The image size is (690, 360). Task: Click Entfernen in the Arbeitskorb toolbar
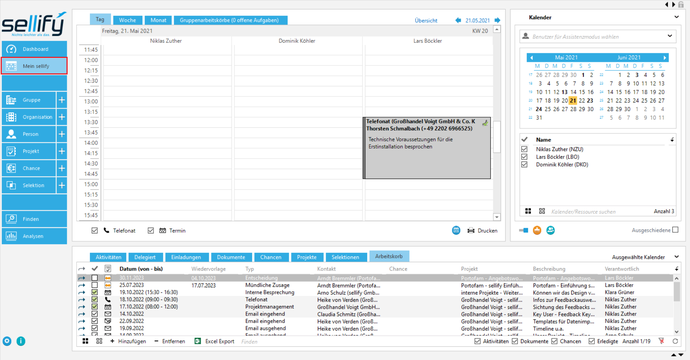tap(169, 341)
